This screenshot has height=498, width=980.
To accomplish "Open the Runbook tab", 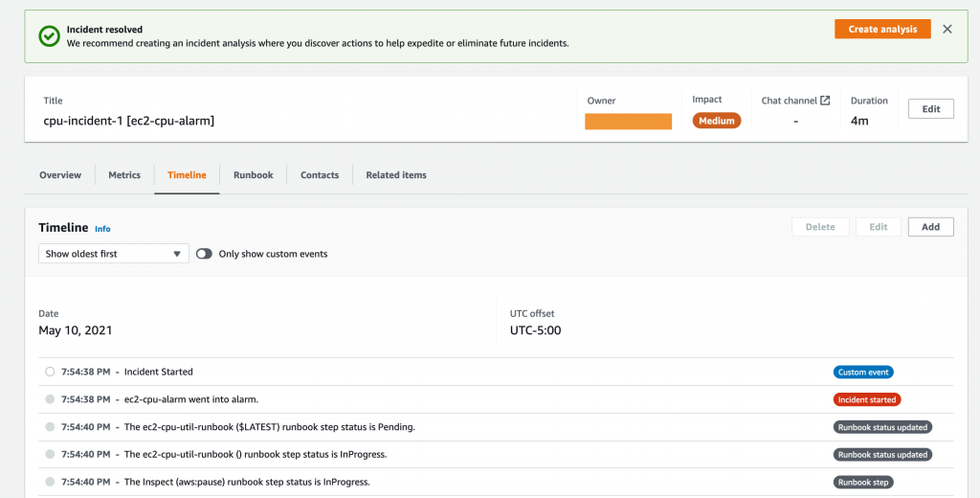I will coord(254,175).
